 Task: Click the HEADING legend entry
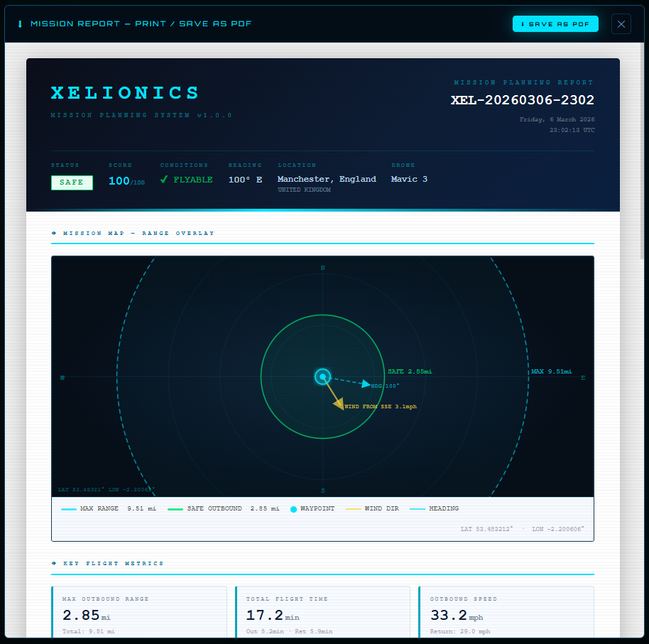[x=434, y=508]
